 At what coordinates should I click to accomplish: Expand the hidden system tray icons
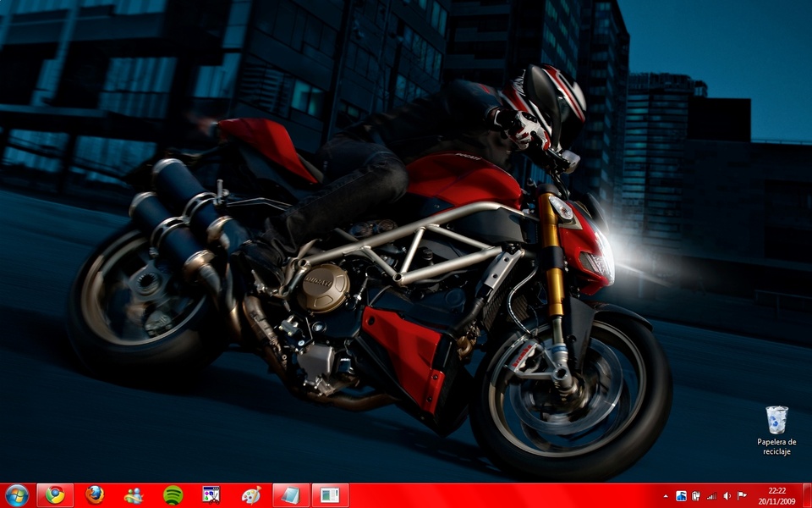[x=665, y=496]
